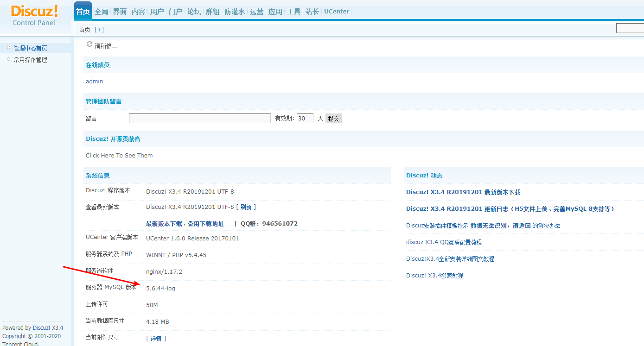Click the refresh spinner icon beside 请稍候
Viewport: 644px width, 346px height.
pyautogui.click(x=89, y=44)
